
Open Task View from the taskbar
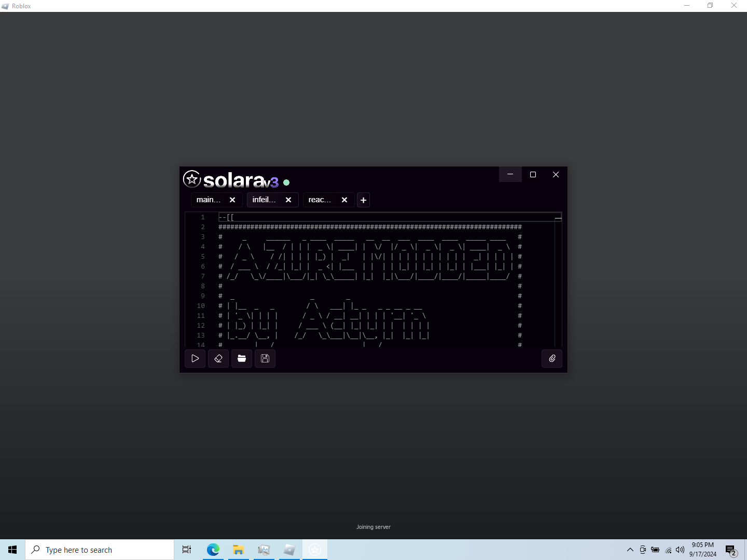coord(187,550)
